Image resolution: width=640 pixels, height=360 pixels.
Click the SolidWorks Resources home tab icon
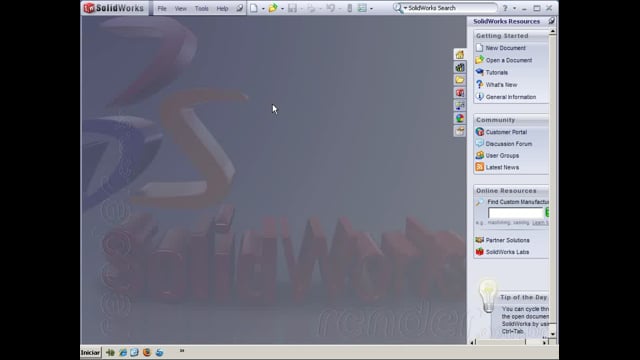coord(460,55)
